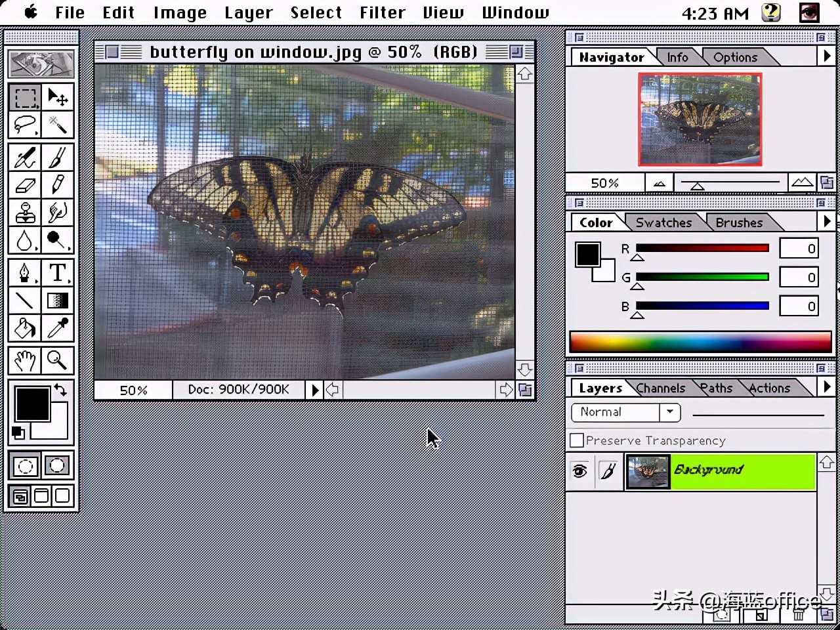This screenshot has height=630, width=840.
Task: Open the Filter menu
Action: point(383,12)
